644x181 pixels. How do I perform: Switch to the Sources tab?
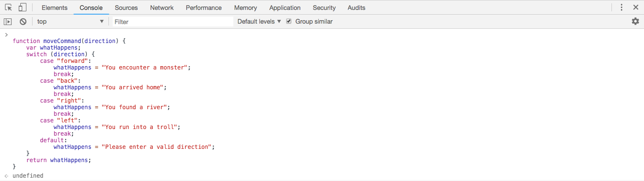[x=126, y=8]
